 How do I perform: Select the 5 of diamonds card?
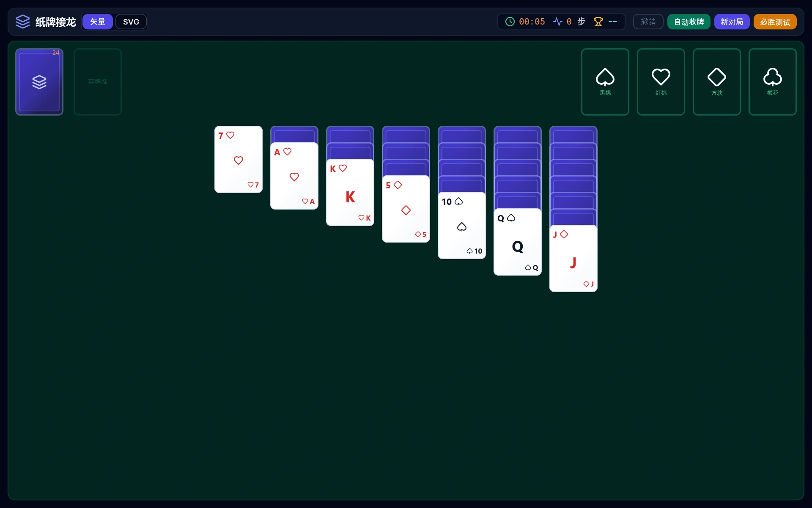click(x=406, y=209)
